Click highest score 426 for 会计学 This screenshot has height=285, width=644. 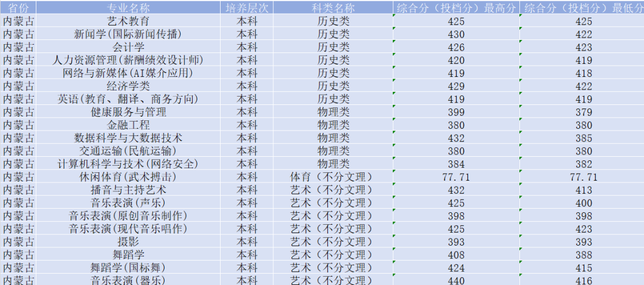coord(456,47)
